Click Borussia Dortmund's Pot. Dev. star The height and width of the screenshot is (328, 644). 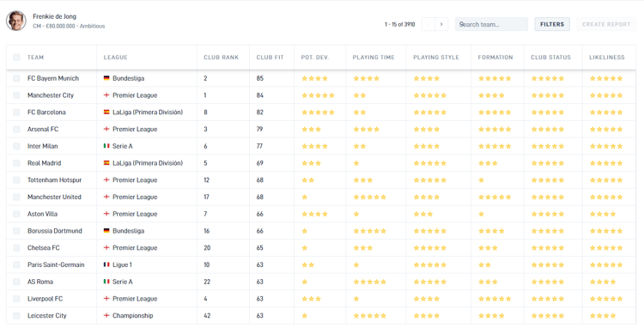tap(304, 231)
